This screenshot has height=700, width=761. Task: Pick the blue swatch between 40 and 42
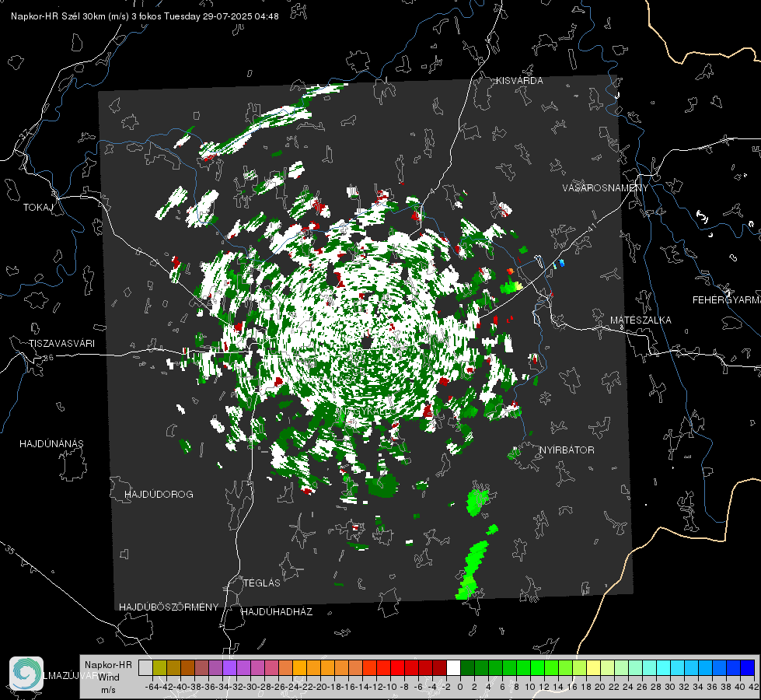[748, 667]
